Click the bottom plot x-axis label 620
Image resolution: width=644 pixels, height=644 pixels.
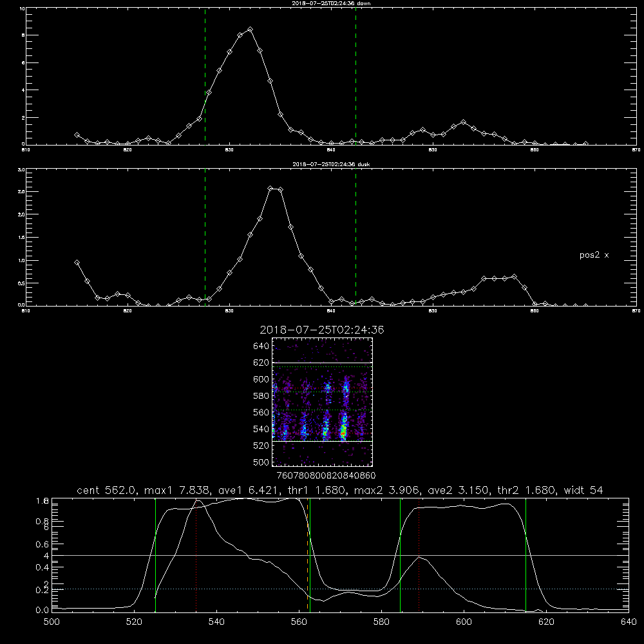pos(546,622)
